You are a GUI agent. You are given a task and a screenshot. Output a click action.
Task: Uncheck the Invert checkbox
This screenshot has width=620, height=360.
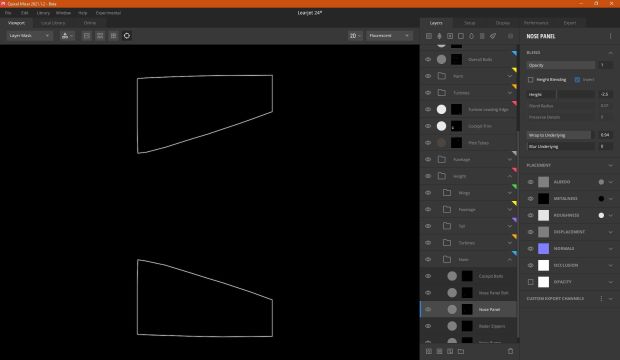click(x=577, y=80)
